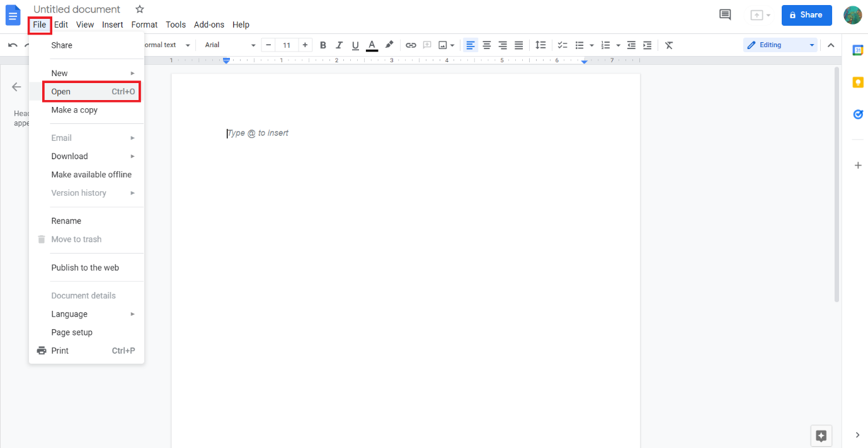Choose Make a copy menu entry

click(74, 110)
